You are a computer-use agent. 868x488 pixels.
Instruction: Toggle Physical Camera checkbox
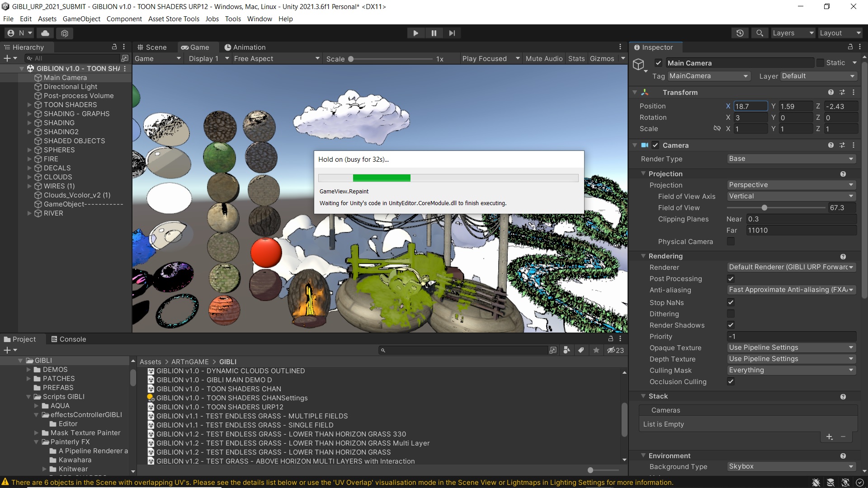[x=731, y=241]
